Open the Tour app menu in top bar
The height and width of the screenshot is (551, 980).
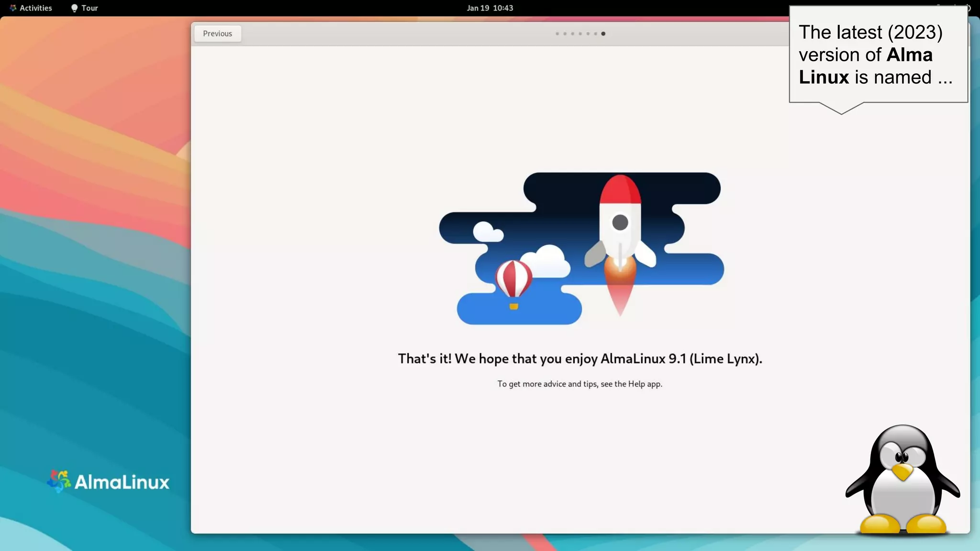(85, 8)
